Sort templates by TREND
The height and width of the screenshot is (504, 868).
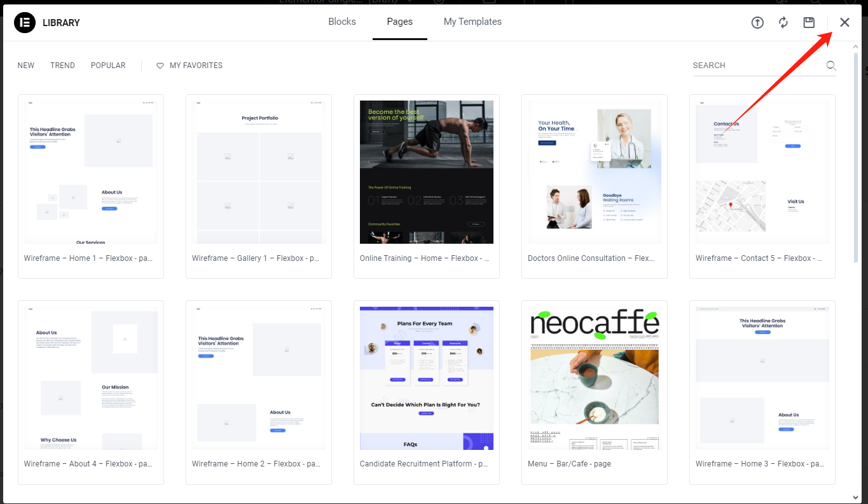click(62, 66)
